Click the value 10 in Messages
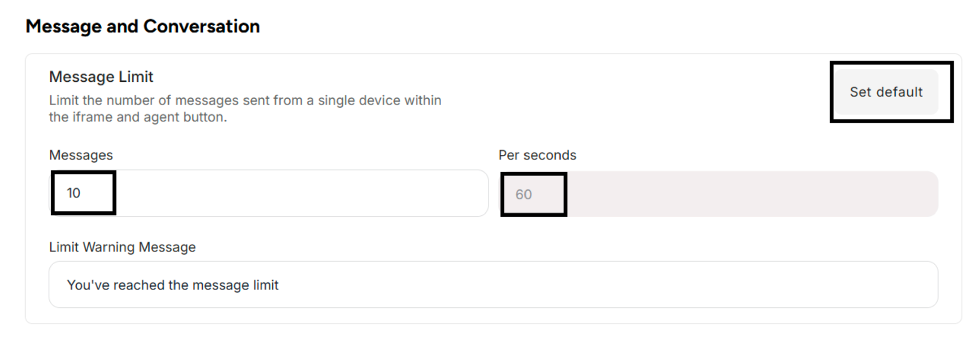Screen dimensions: 980x341 coord(74,193)
